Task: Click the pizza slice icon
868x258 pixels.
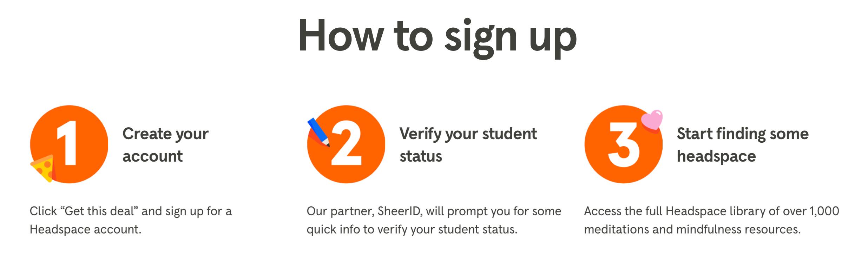Action: [43, 169]
